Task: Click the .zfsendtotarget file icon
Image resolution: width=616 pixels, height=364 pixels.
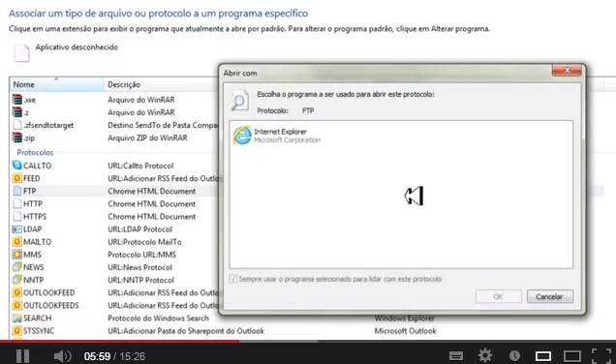Action: pyautogui.click(x=16, y=125)
